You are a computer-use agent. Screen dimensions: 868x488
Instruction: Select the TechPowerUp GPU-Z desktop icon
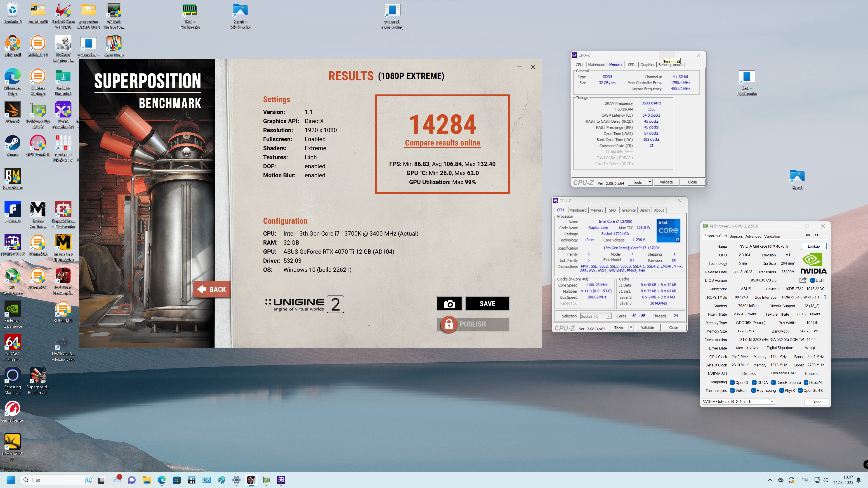38,115
